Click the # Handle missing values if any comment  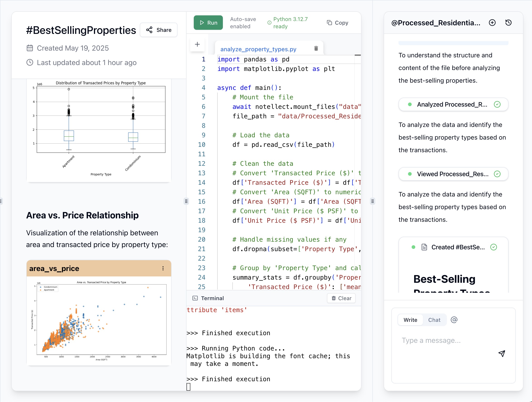tap(289, 239)
